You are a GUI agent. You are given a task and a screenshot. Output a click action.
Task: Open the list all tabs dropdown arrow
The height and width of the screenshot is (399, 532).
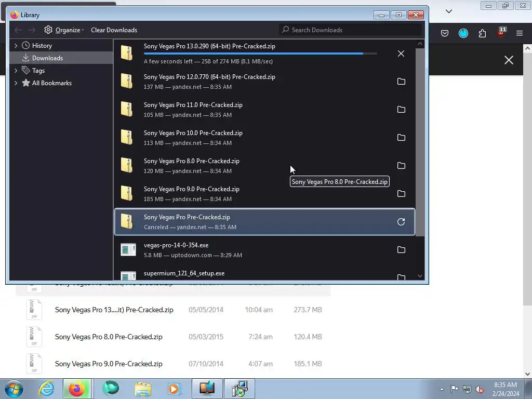(449, 11)
